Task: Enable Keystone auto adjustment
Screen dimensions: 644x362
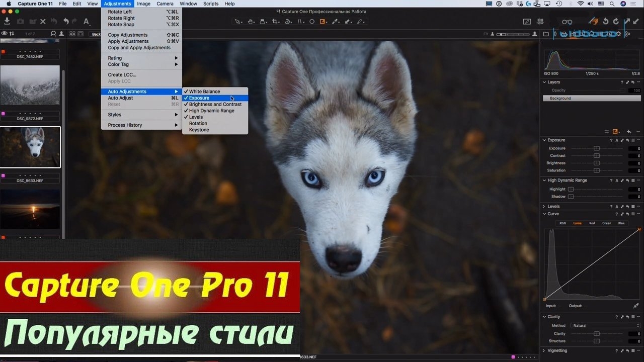Action: 215,130
